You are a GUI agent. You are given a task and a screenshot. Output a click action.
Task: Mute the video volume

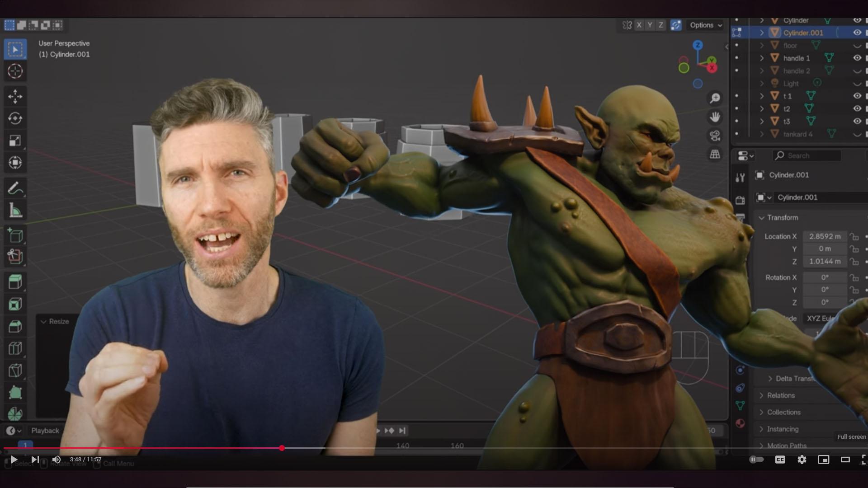[x=57, y=460]
